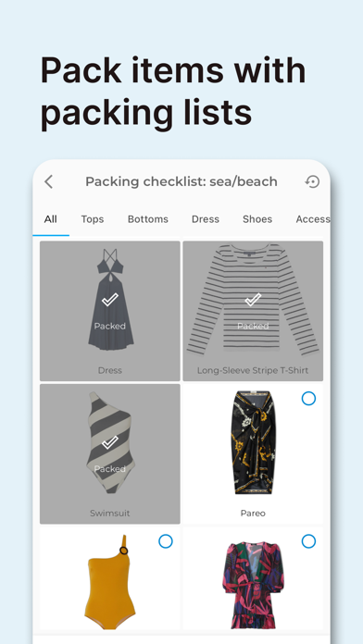The image size is (363, 644).
Task: Tap the back arrow icon
Action: pos(48,181)
